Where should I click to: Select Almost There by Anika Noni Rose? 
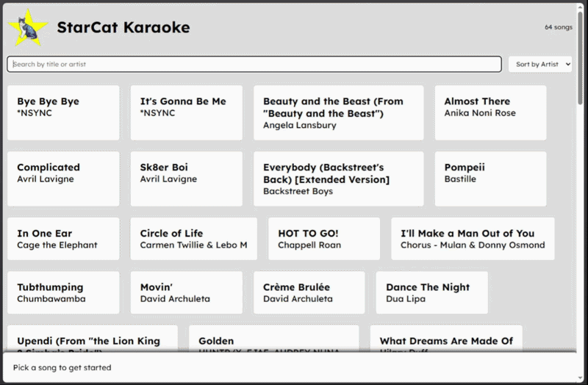(x=490, y=113)
